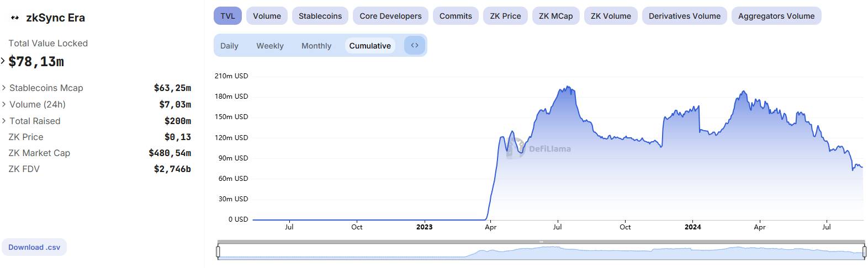Toggle the Derivatives Volume chart series
This screenshot has height=268, width=868.
pyautogui.click(x=684, y=16)
